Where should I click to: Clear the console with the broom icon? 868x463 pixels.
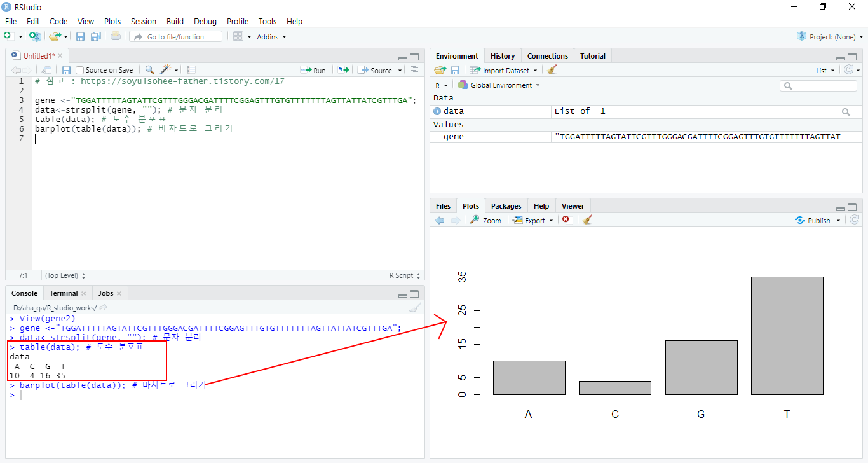coord(415,308)
